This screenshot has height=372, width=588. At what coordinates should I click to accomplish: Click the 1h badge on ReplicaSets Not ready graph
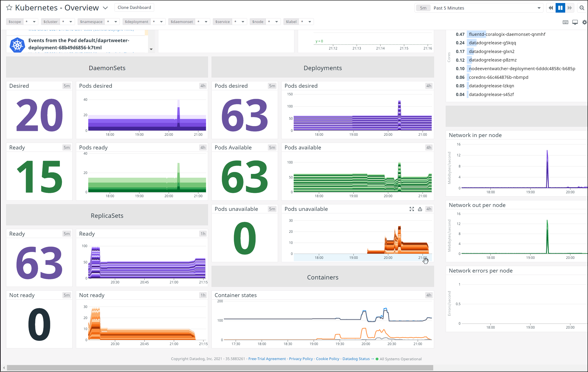203,295
